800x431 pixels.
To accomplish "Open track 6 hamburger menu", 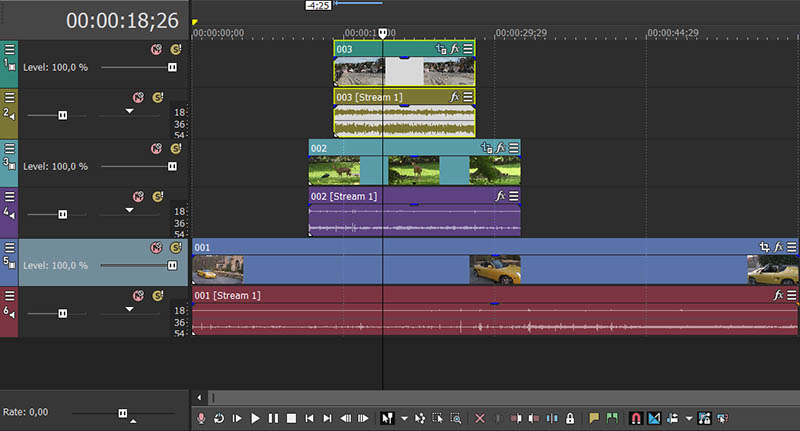I will pyautogui.click(x=10, y=295).
